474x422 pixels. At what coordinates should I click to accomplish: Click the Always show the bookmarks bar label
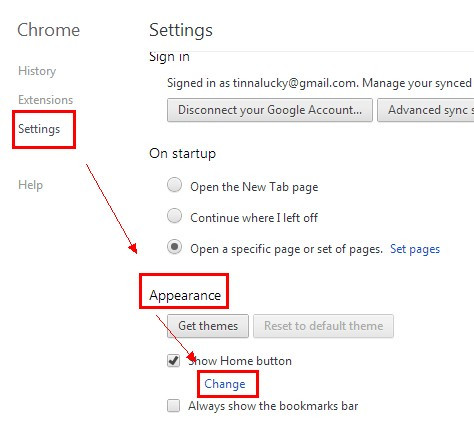[273, 406]
